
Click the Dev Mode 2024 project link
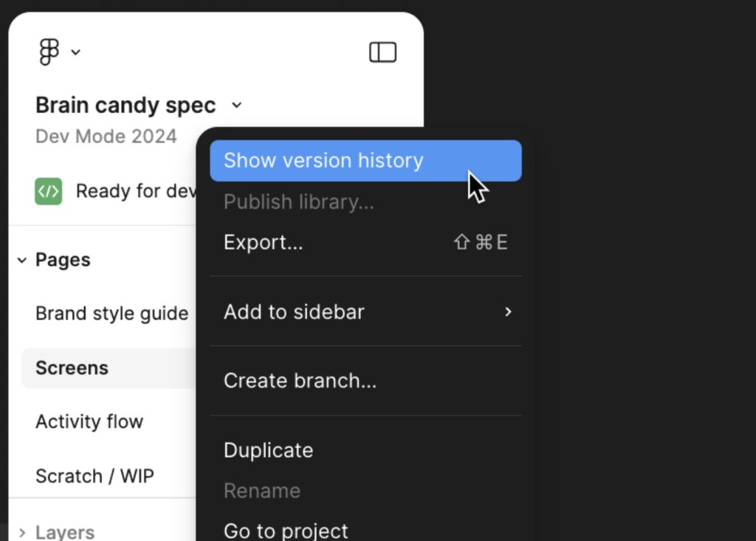click(106, 137)
